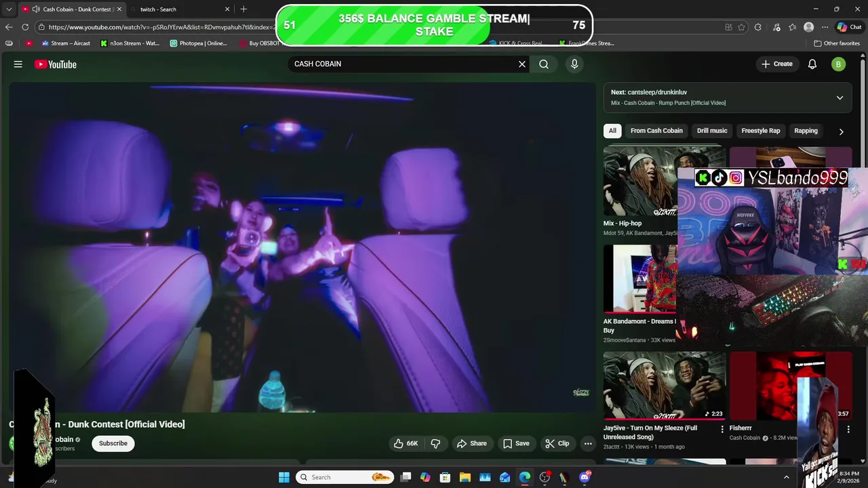Open the green B account avatar

[x=838, y=64]
